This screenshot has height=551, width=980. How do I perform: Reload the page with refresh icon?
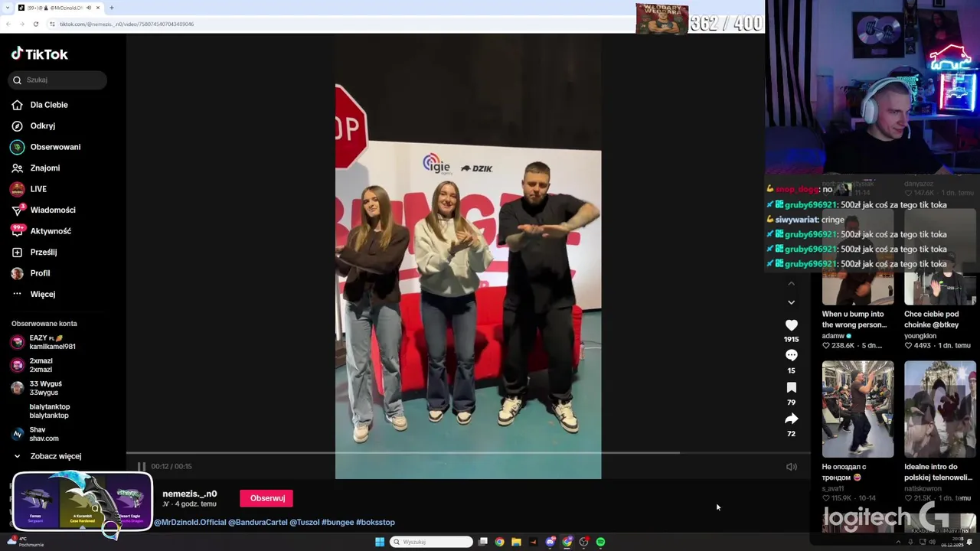point(35,24)
